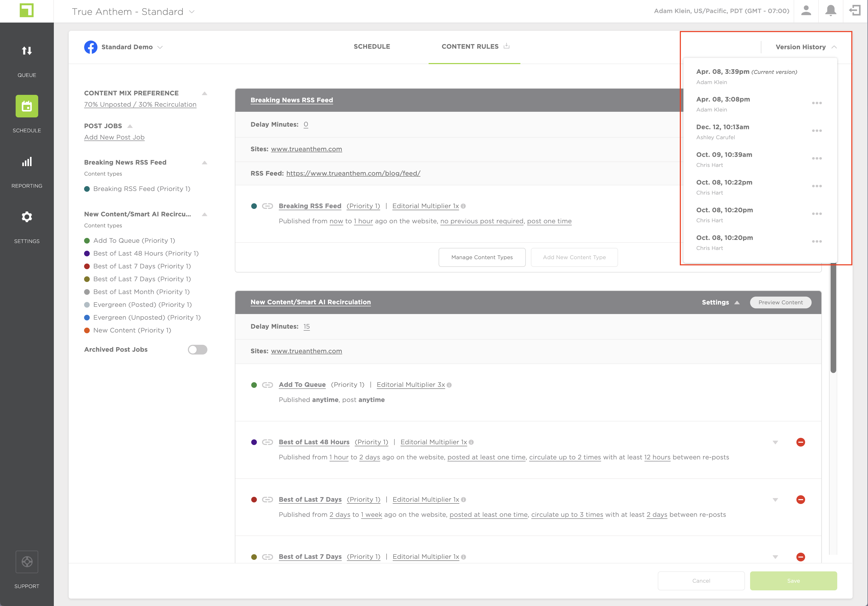
Task: Edit the Delay Minutes value 0
Action: click(306, 125)
